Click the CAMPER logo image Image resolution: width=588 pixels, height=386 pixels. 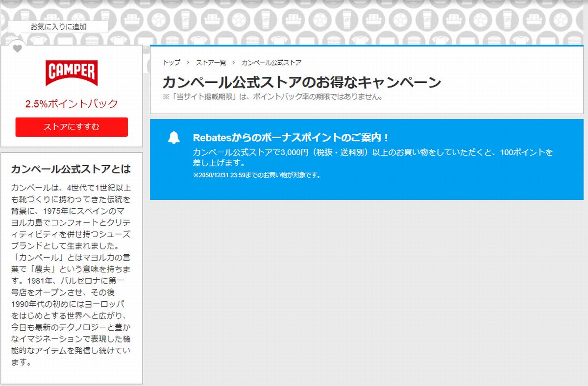point(72,73)
